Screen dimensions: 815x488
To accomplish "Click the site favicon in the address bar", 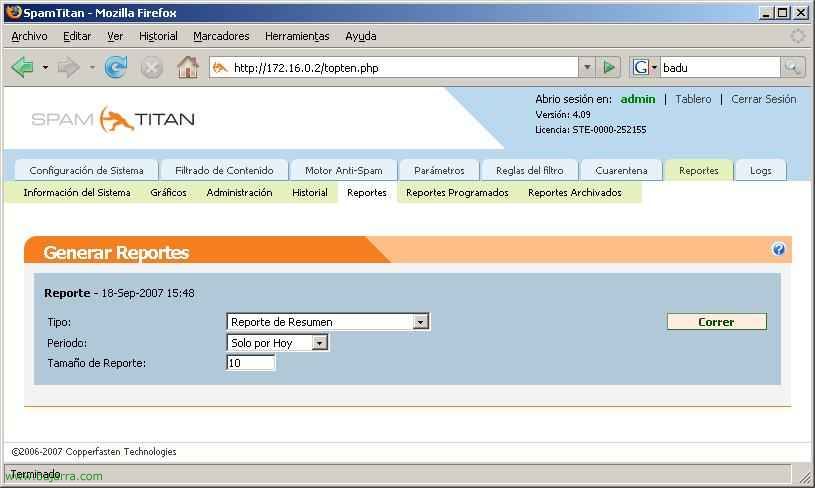I will point(220,68).
